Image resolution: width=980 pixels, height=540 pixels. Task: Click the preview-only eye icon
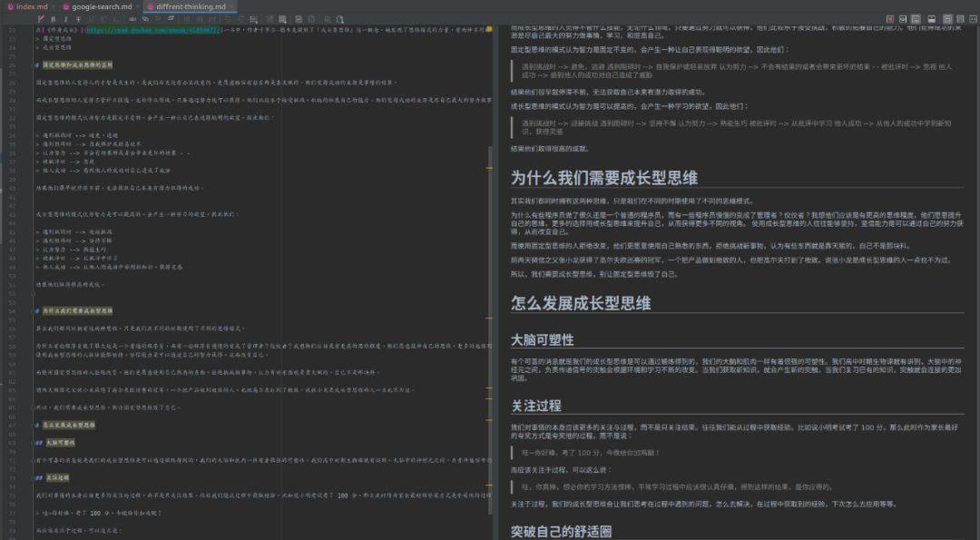(x=903, y=19)
